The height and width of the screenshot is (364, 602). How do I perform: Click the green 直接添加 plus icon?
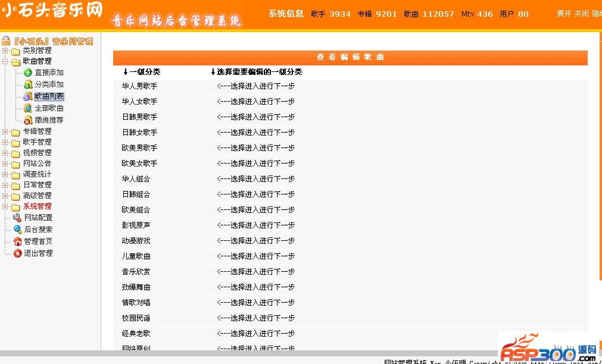point(27,73)
